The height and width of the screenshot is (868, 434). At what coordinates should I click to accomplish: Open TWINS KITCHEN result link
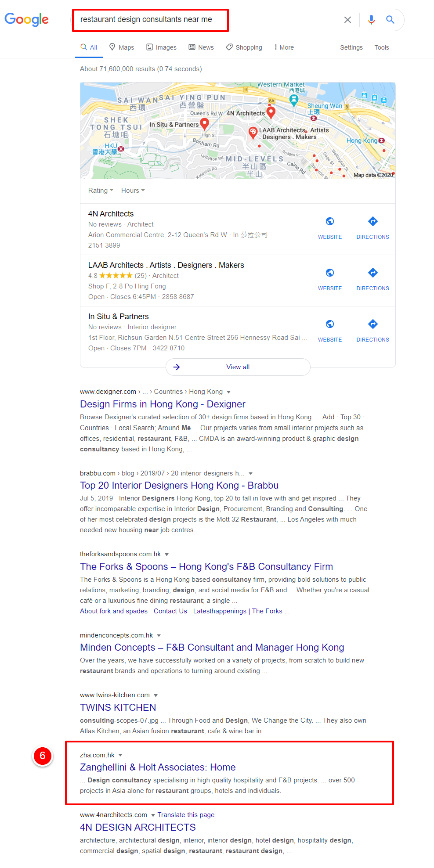click(x=118, y=708)
